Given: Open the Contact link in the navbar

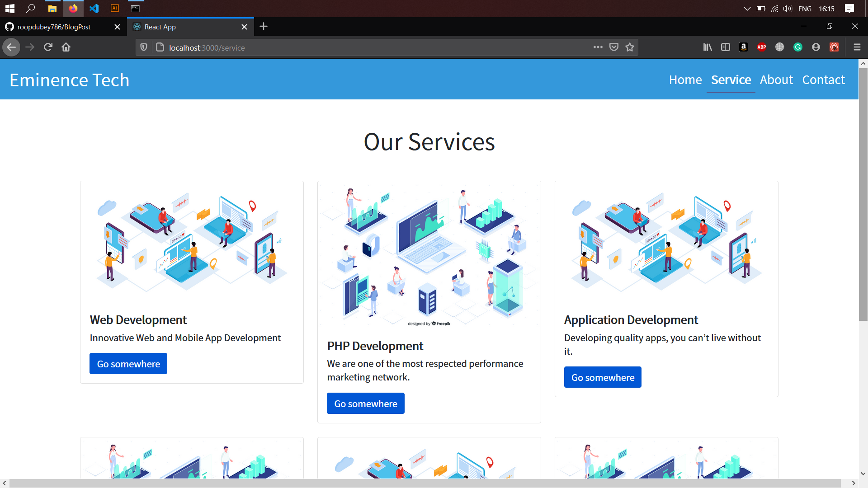Looking at the screenshot, I should [823, 80].
